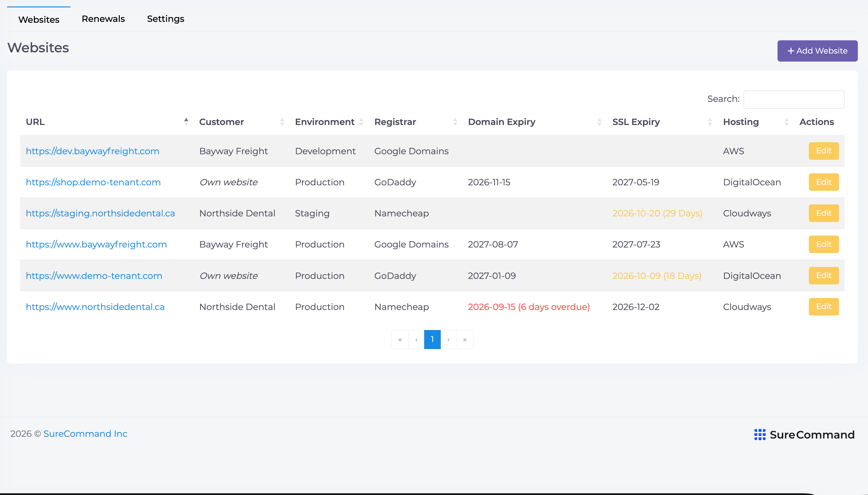Sort by Domain Expiry column arrows
This screenshot has height=495, width=868.
[600, 122]
